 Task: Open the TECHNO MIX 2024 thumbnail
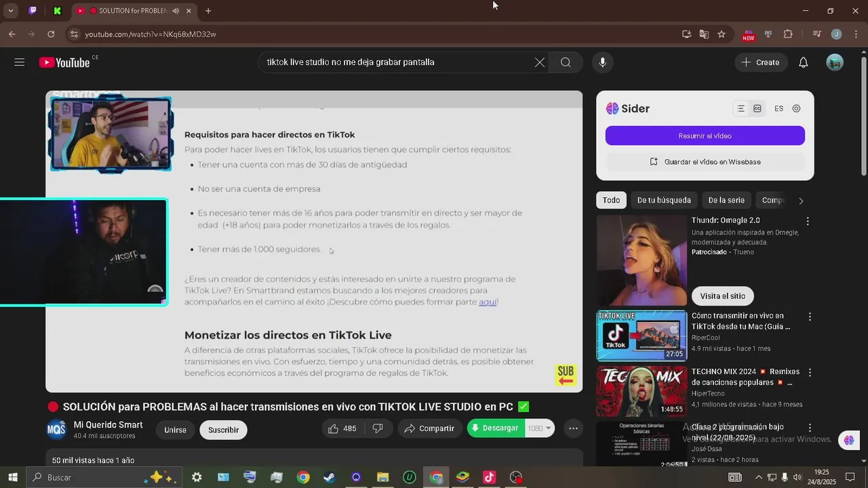642,391
